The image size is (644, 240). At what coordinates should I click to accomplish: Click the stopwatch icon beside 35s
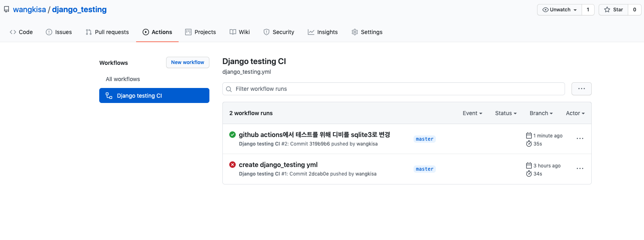pos(529,144)
